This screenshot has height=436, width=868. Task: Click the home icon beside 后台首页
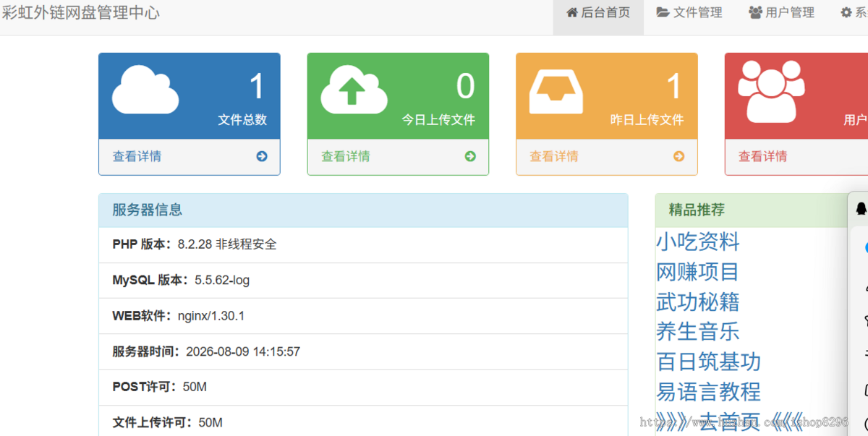tap(572, 12)
